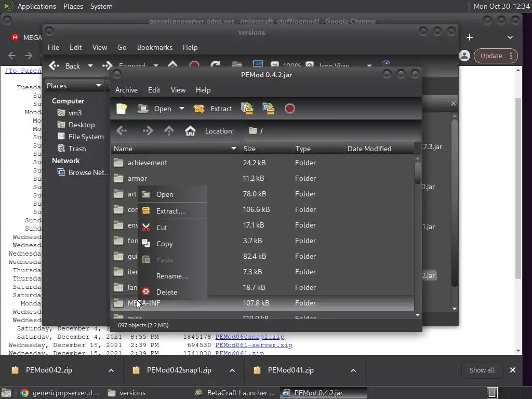Choose Cut from the context menu
The height and width of the screenshot is (399, 532).
point(172,228)
